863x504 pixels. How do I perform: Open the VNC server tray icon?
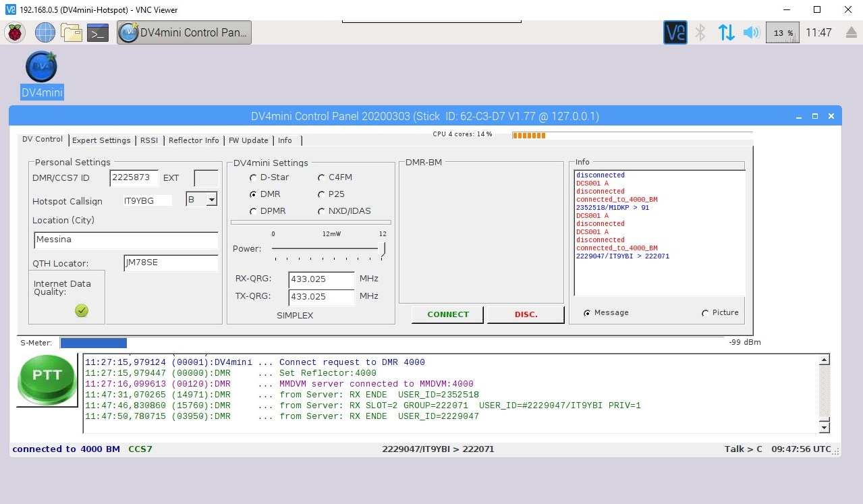pos(675,32)
